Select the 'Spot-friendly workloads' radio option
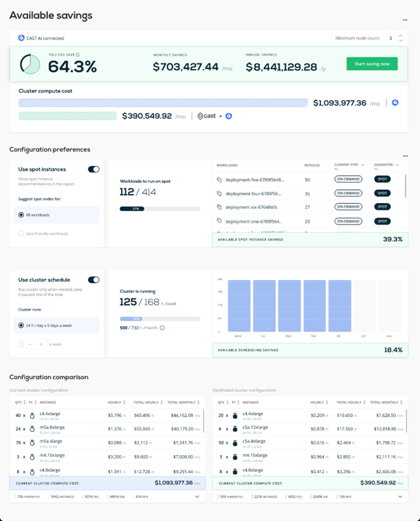Viewport: 420px width, 521px height. tap(21, 234)
